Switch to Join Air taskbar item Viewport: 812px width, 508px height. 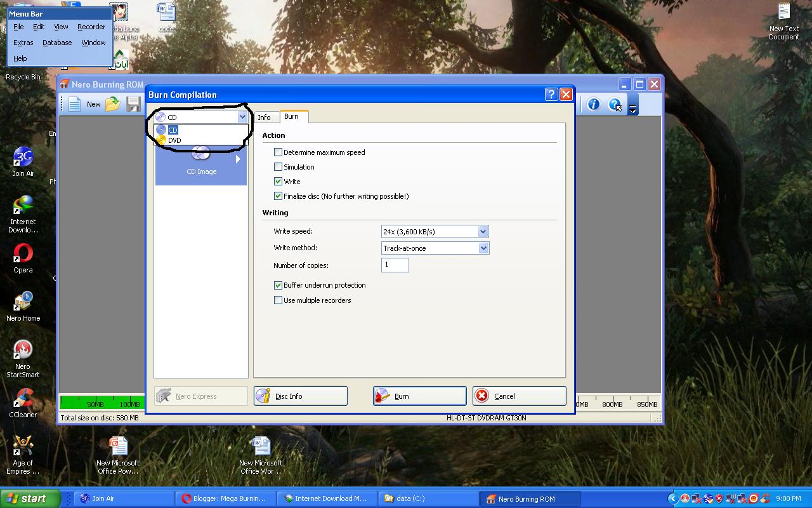pos(125,498)
